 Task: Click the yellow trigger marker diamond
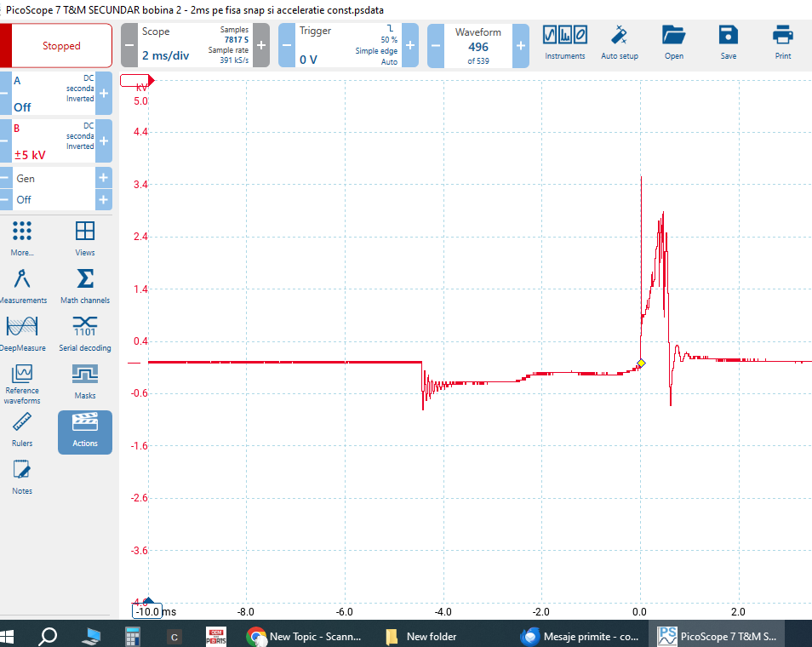641,364
